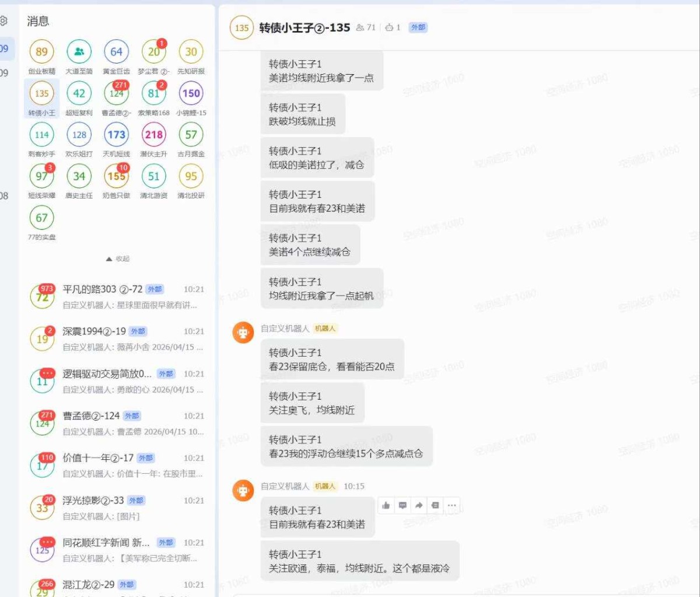This screenshot has width=700, height=597.
Task: Collapse the pinned groups with 收起
Action: point(118,259)
